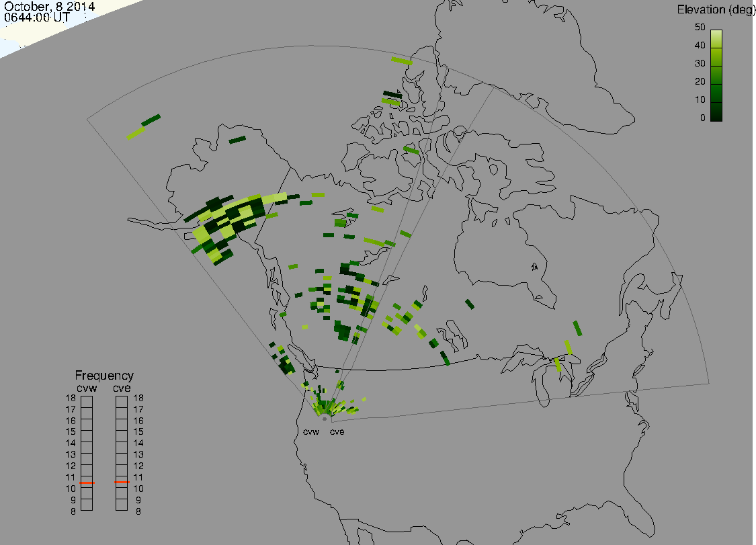This screenshot has height=545, width=756.
Task: Click the "14" label right of cve bar
Action: (138, 444)
